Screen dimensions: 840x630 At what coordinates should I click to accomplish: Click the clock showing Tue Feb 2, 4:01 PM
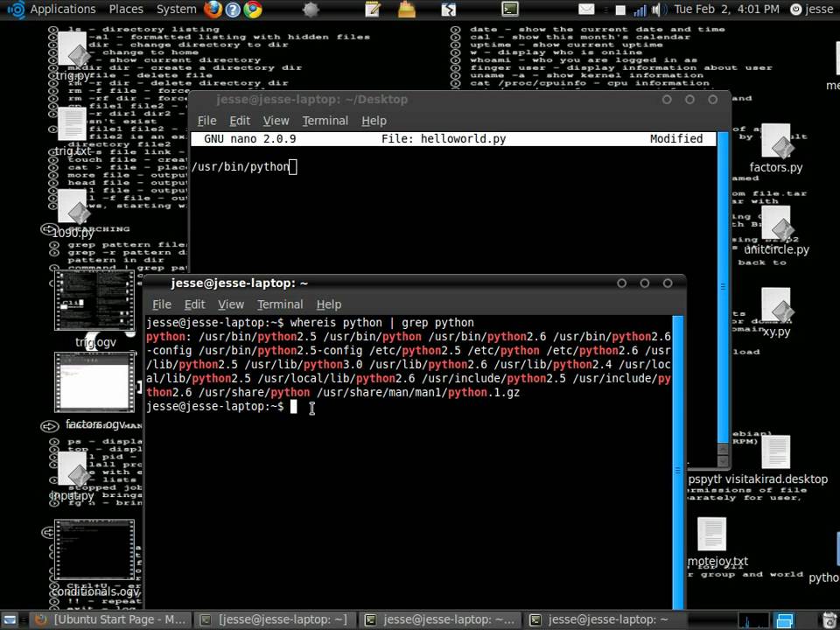(x=726, y=9)
